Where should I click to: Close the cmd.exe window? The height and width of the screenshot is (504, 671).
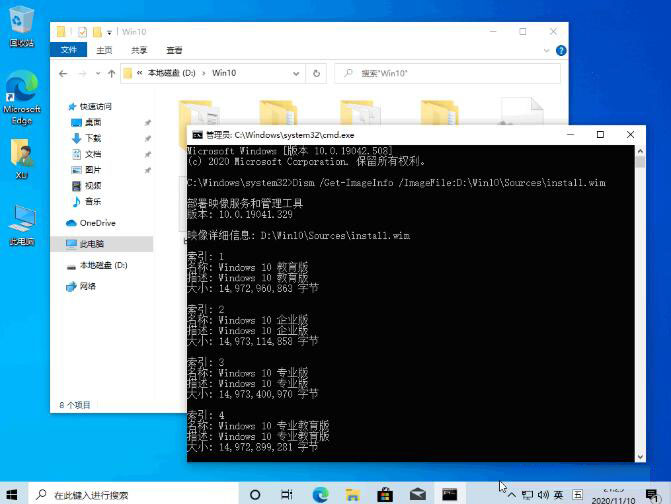630,135
